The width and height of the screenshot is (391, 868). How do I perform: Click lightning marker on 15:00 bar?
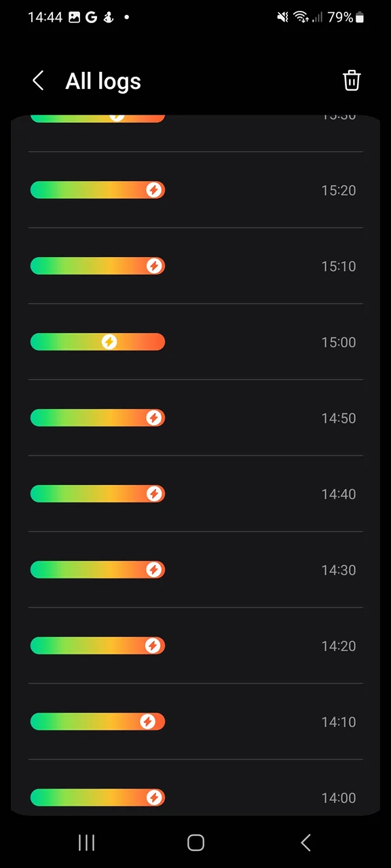point(109,342)
